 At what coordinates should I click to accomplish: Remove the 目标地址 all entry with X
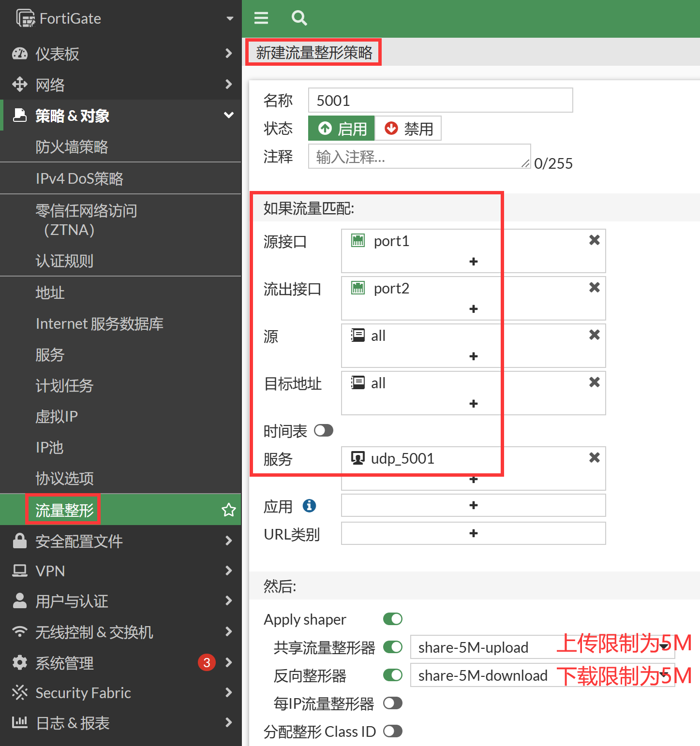pyautogui.click(x=594, y=382)
